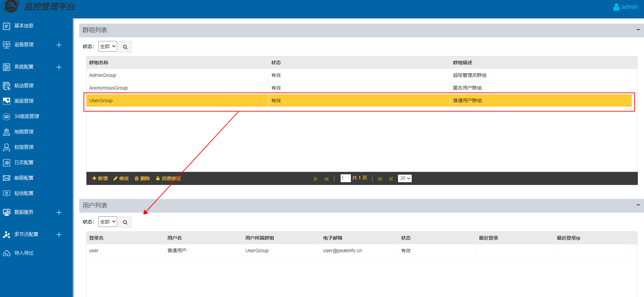Screen dimensions: 644x297
Task: Open 权限管理 menu item
Action: (24, 147)
